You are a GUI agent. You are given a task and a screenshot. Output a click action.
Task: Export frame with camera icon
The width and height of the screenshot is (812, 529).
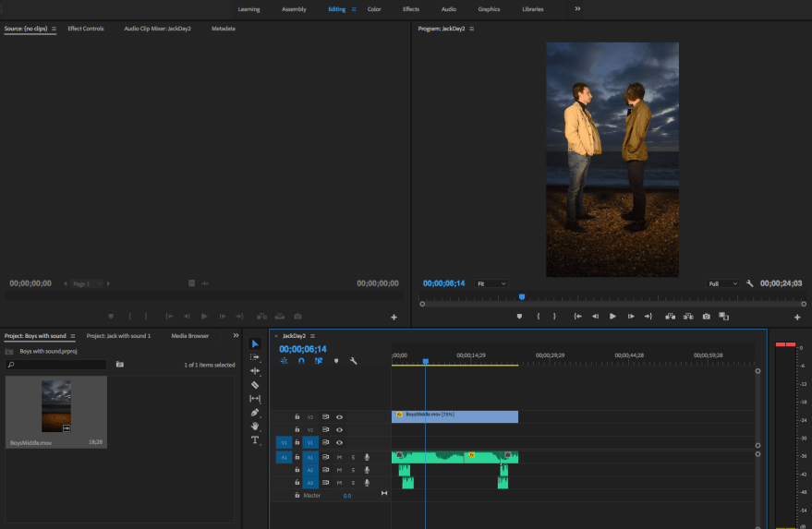(x=707, y=317)
